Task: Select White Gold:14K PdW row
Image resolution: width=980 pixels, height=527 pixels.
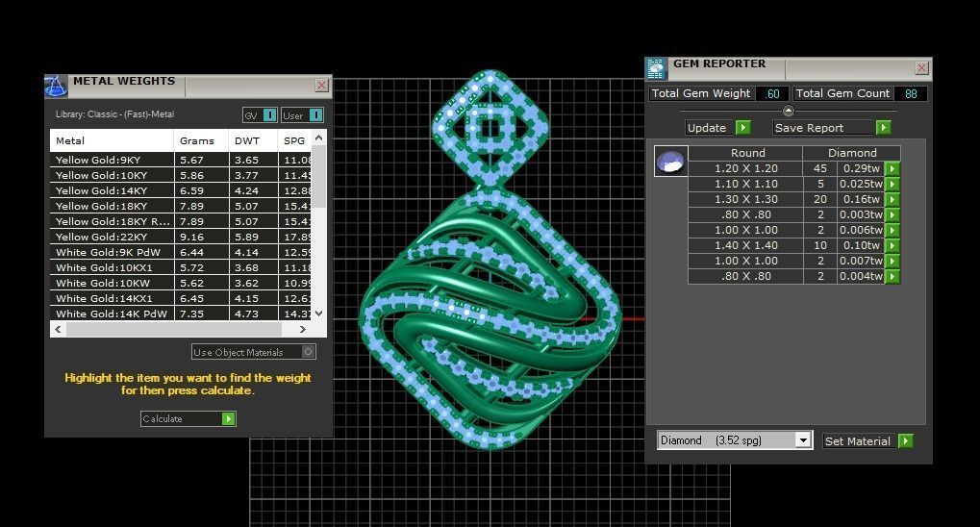Action: pos(181,314)
